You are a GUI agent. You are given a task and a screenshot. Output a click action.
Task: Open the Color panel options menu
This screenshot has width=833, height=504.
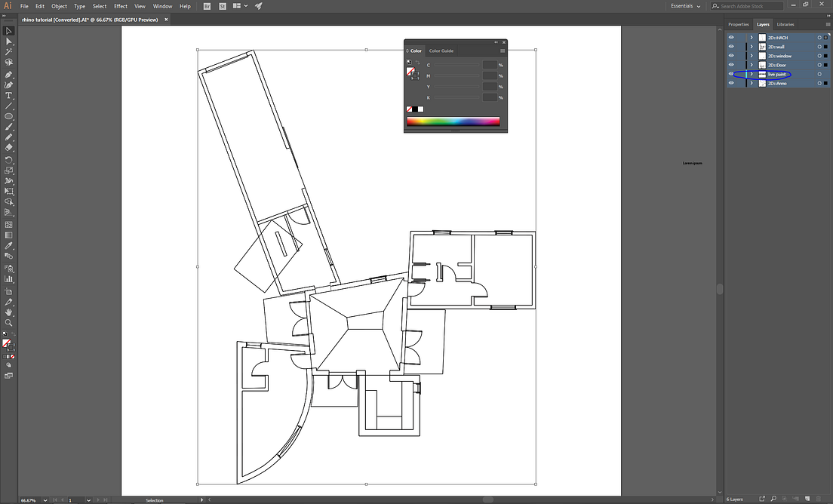click(x=503, y=51)
